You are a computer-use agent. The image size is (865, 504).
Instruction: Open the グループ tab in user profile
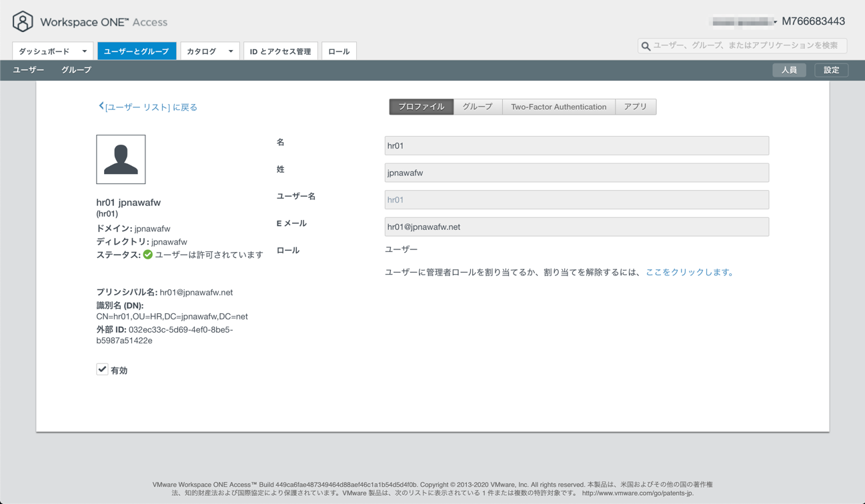click(x=478, y=107)
